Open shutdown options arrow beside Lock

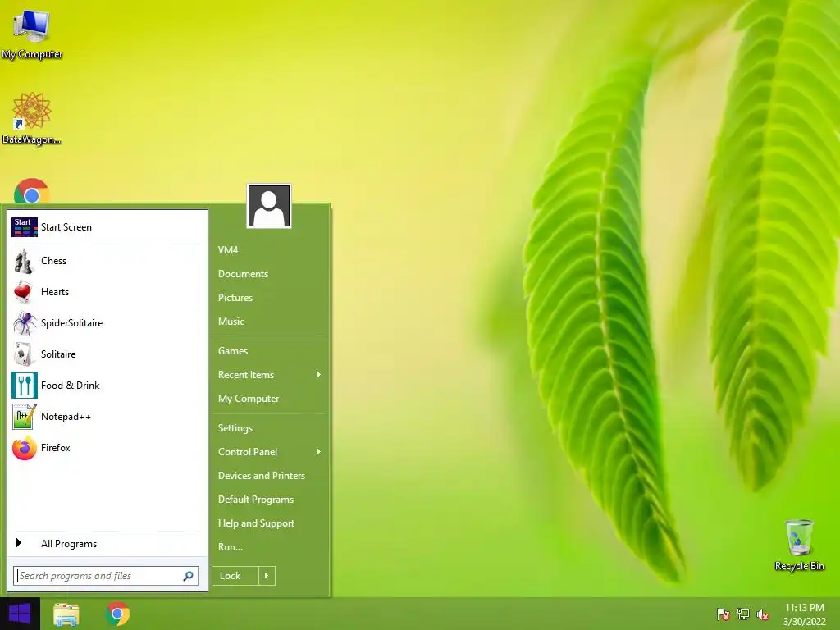[x=267, y=576]
